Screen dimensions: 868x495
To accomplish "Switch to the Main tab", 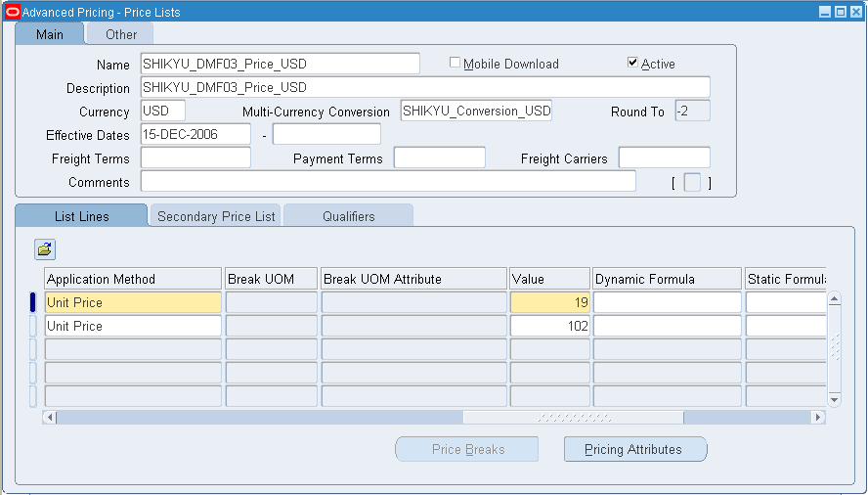I will tap(50, 34).
